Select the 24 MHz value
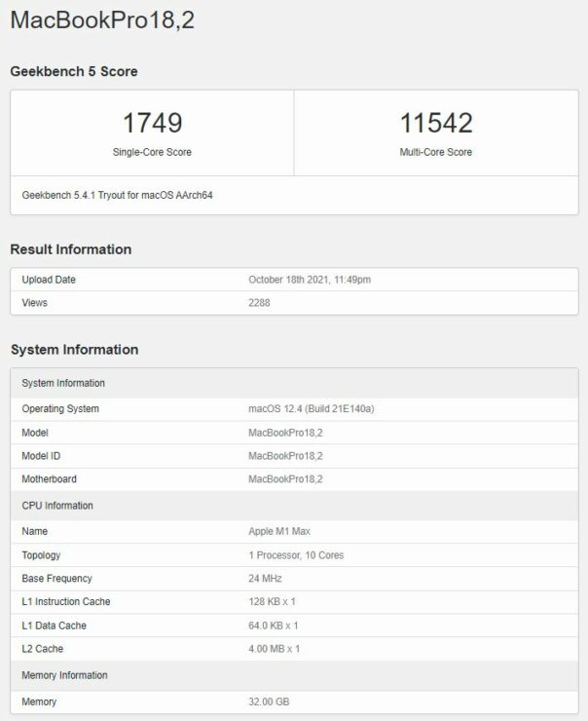Screen dimensions: 588x721 point(265,579)
